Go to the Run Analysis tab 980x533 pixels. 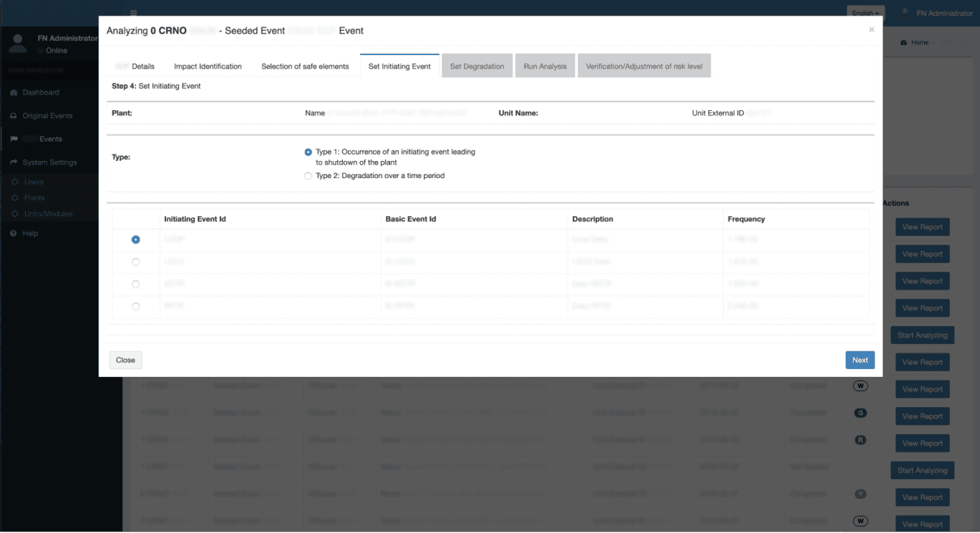coord(545,66)
